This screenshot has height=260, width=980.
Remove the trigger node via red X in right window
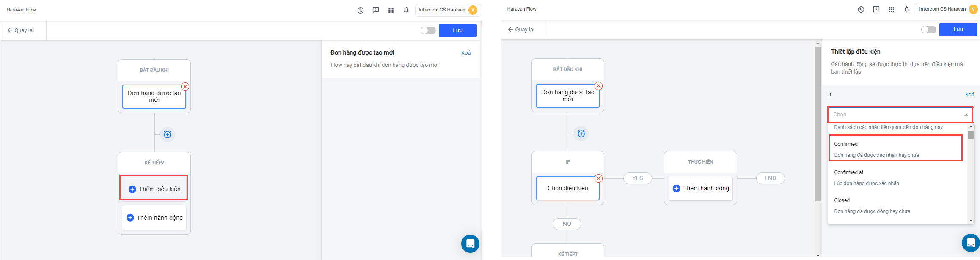[x=598, y=86]
